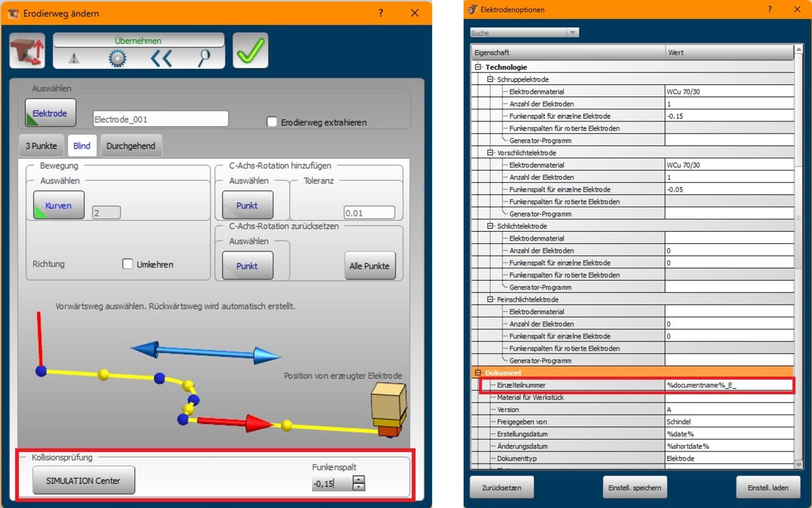Viewport: 812px width, 508px height.
Task: Collapse the Technologie tree node
Action: [478, 67]
